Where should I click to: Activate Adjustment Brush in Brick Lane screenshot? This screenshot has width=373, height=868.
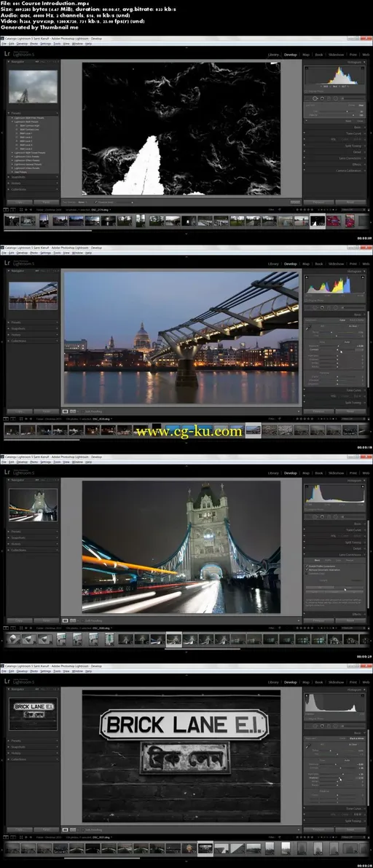[x=342, y=726]
